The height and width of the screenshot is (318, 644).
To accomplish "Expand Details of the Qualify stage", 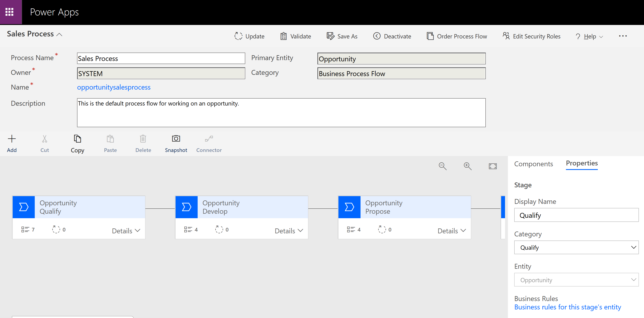I will tap(126, 231).
